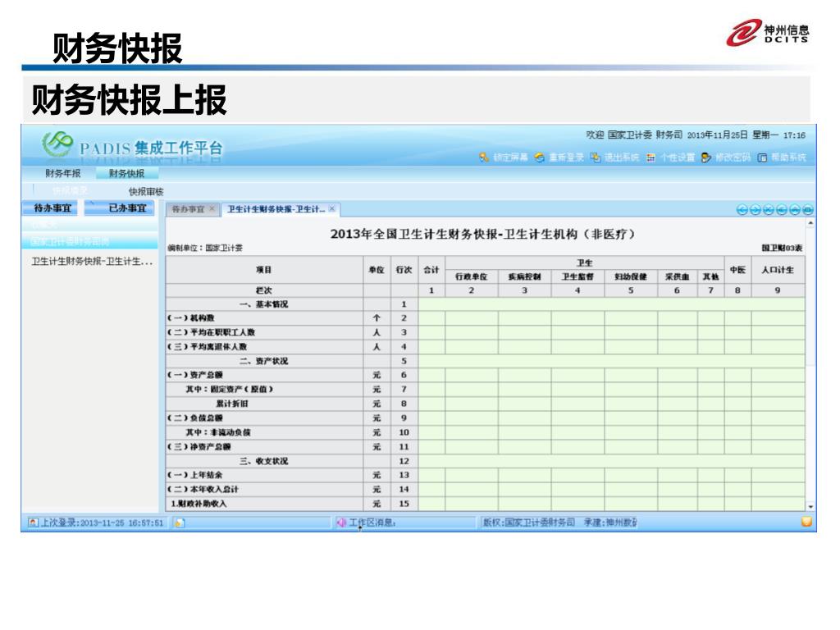
Task: Click the round up-chevron collapse icon
Action: click(x=795, y=209)
